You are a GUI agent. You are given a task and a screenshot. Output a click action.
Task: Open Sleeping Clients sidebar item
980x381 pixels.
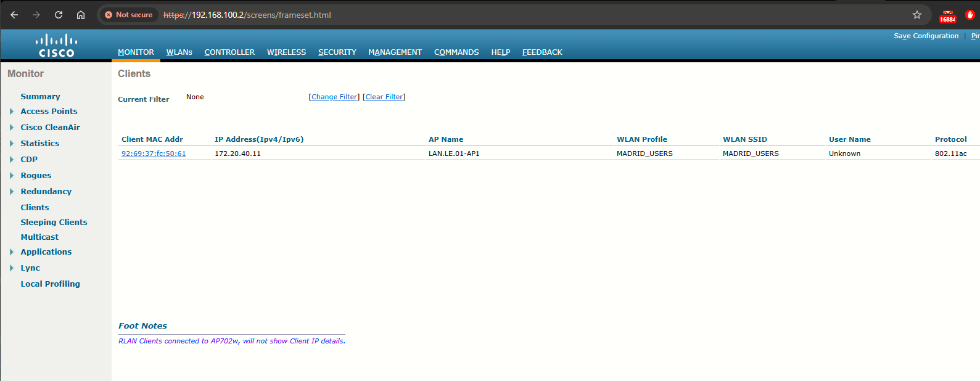[x=54, y=223]
